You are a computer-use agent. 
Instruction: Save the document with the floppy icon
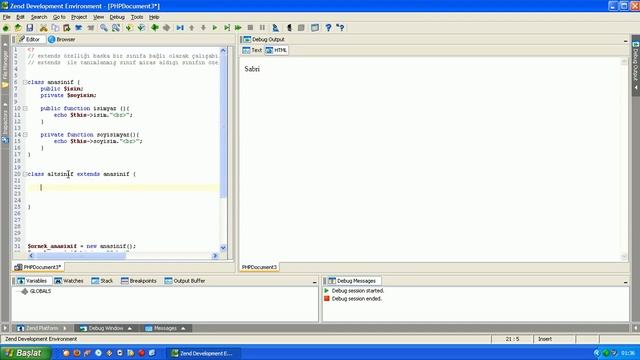click(30, 28)
